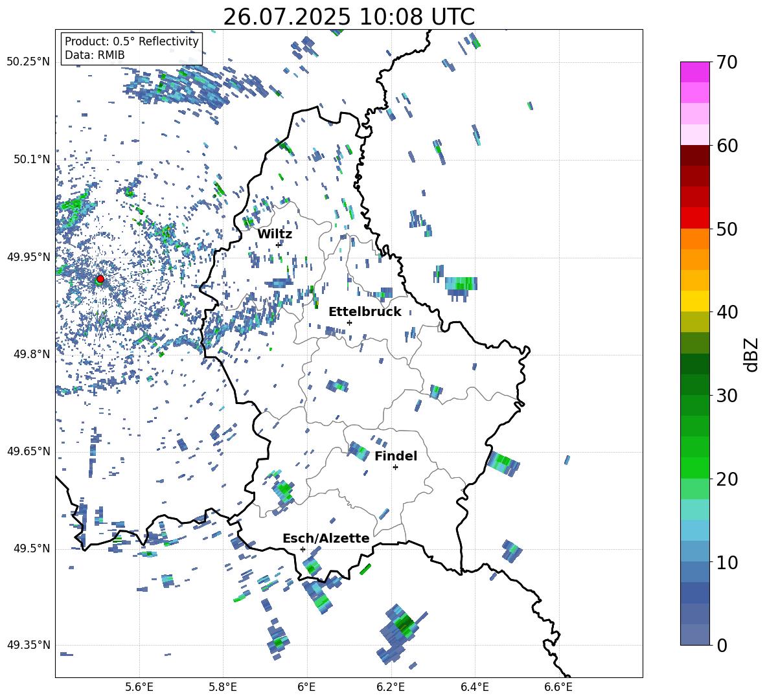Screen dimensions: 767x700
Task: Click the 'Product: 0.5° Reflectivity' text
Action: (132, 41)
